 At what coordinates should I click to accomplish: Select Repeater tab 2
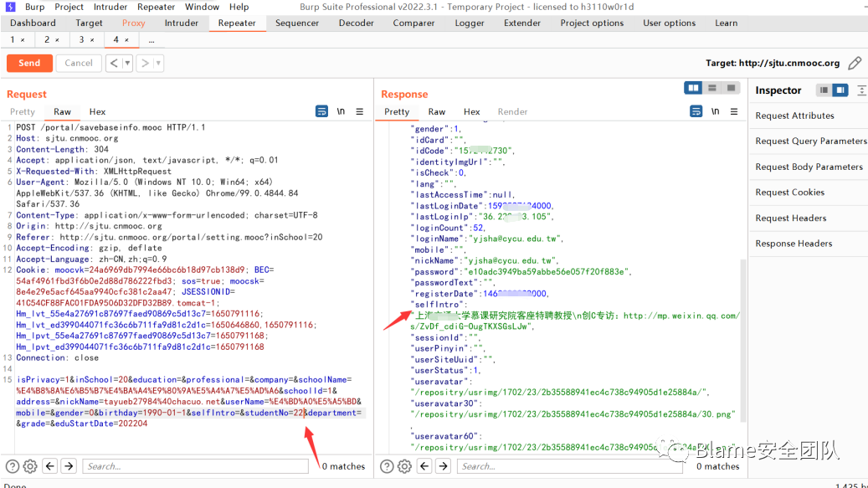(x=48, y=40)
